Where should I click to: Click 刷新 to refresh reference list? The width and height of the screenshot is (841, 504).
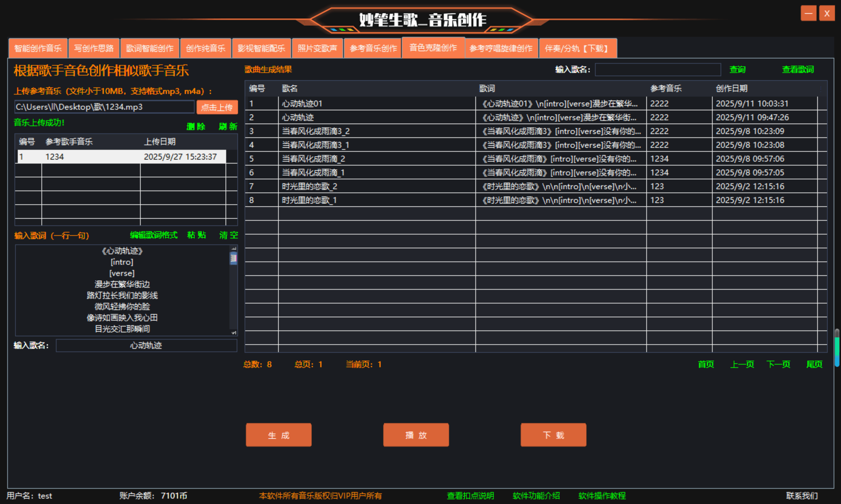coord(228,127)
